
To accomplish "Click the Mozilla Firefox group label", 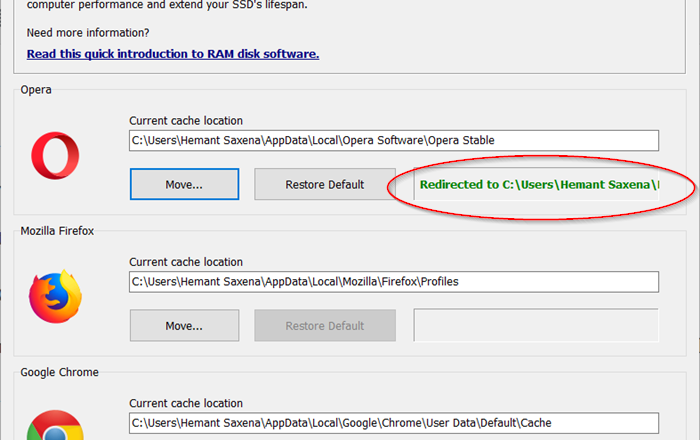I will 57,231.
